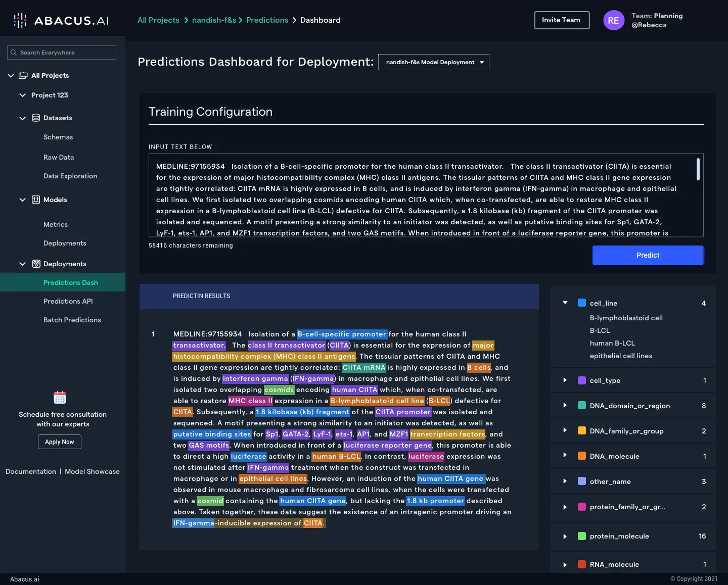Click the Deployments section icon
728x585 pixels.
[36, 264]
